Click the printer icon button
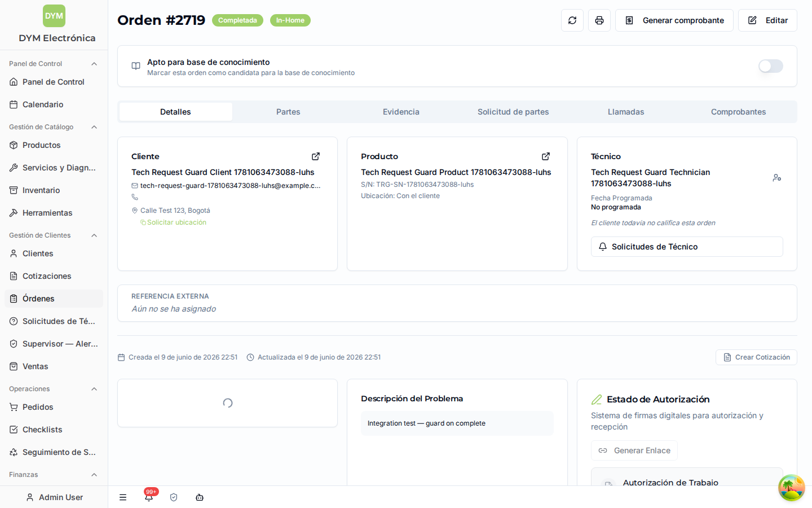The image size is (812, 508). (599, 20)
